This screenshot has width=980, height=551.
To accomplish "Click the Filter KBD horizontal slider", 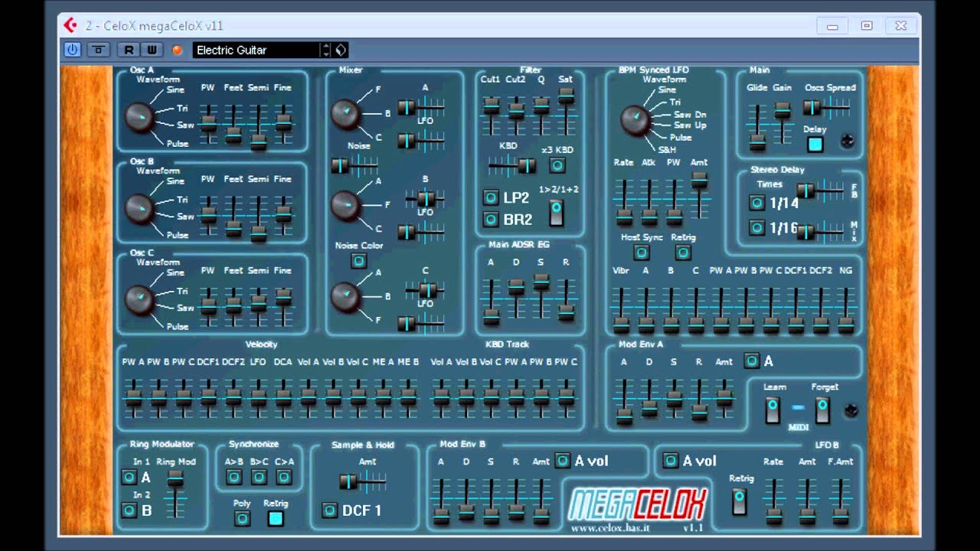I will (x=512, y=165).
